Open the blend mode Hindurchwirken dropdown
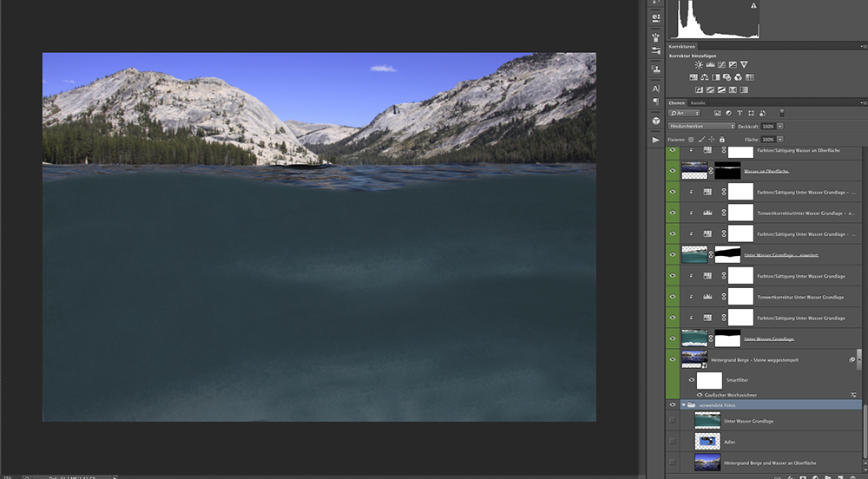 (x=701, y=126)
